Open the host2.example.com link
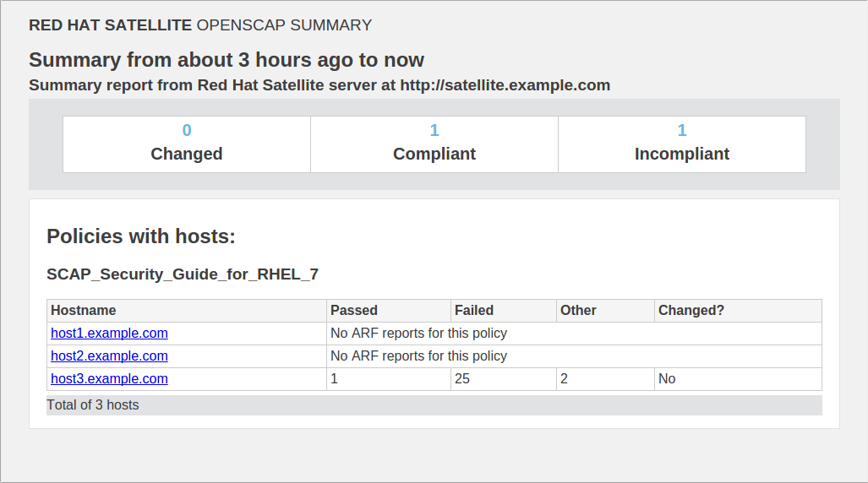This screenshot has width=868, height=483. pyautogui.click(x=109, y=356)
